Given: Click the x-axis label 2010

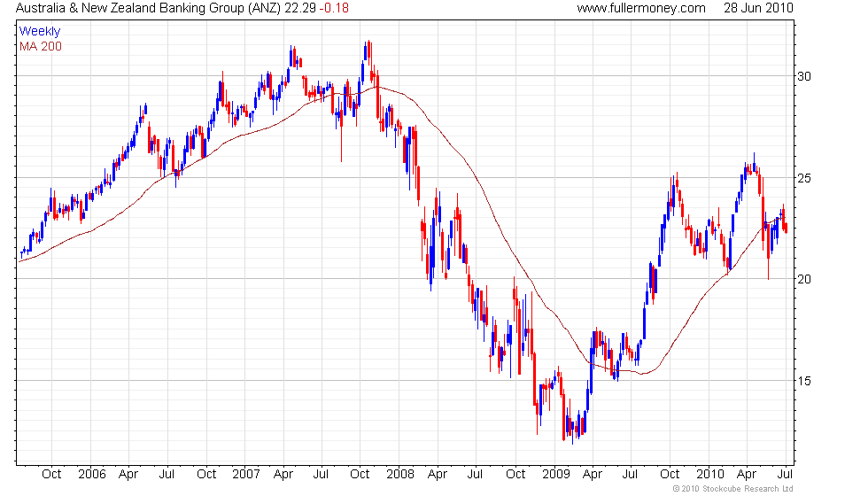Looking at the screenshot, I should tap(710, 475).
